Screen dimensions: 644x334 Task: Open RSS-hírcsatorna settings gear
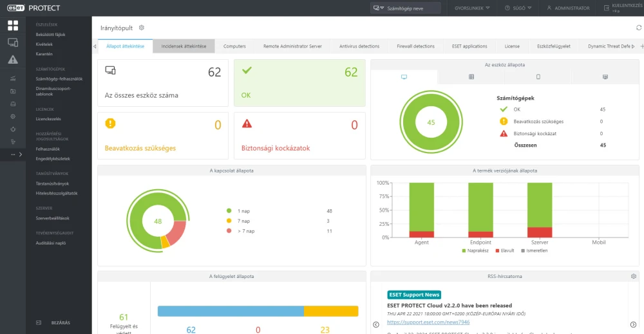click(x=633, y=276)
